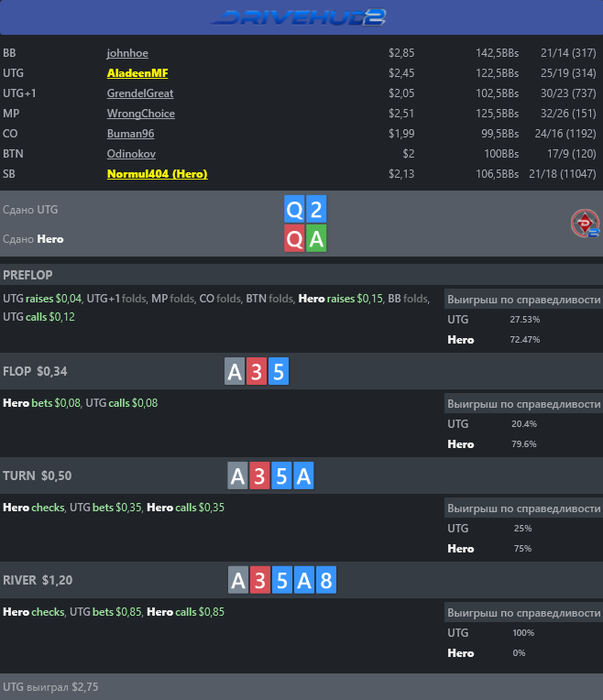Click the blue 5 card on flop row

[x=279, y=371]
